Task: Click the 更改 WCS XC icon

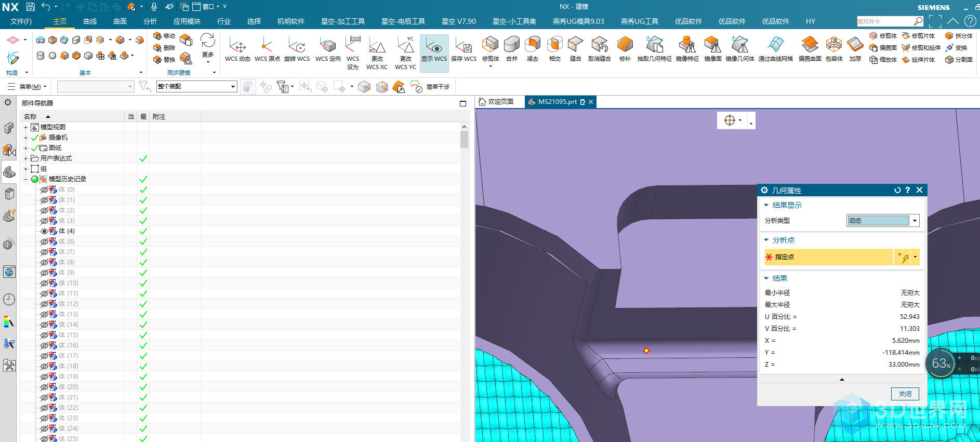Action: [377, 52]
